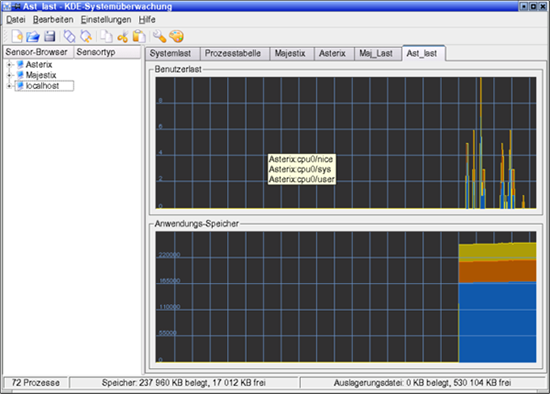Click the Asterix:cpu0/sys tooltip line
550x394 pixels.
tap(300, 169)
